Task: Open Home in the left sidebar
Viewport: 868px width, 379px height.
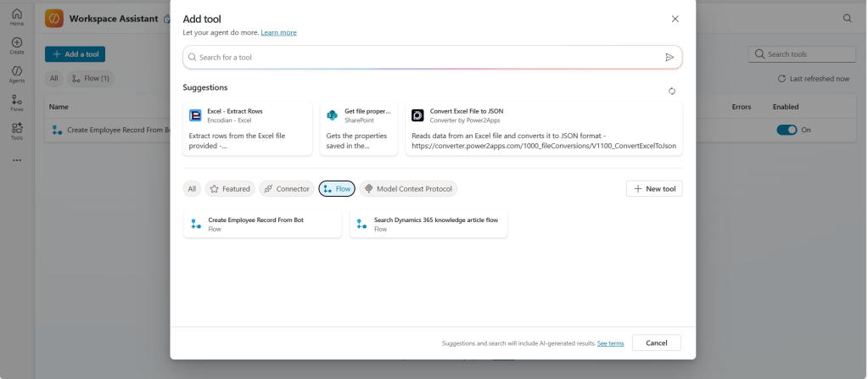Action: click(16, 16)
